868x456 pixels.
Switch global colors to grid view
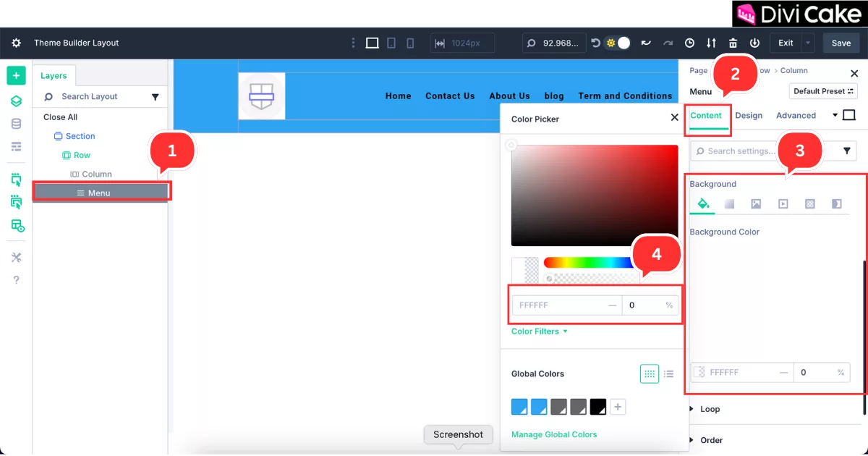[x=650, y=373]
